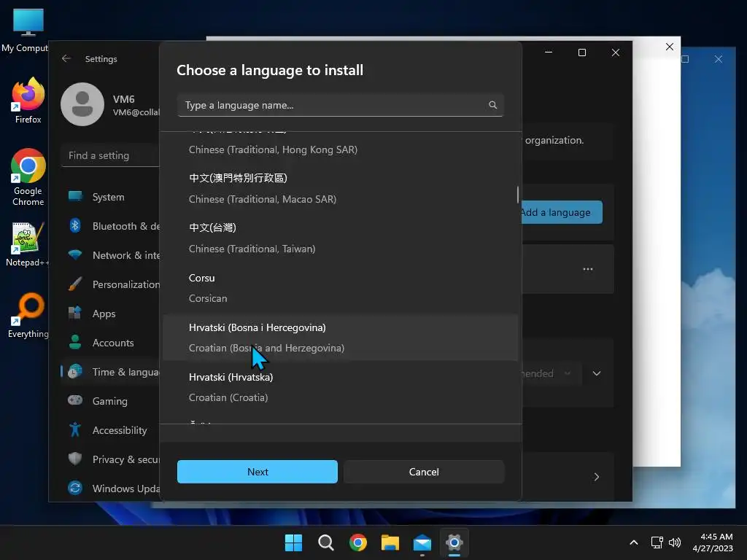Click the Accessibility figure icon
Viewport: 747px width, 560px height.
[75, 429]
